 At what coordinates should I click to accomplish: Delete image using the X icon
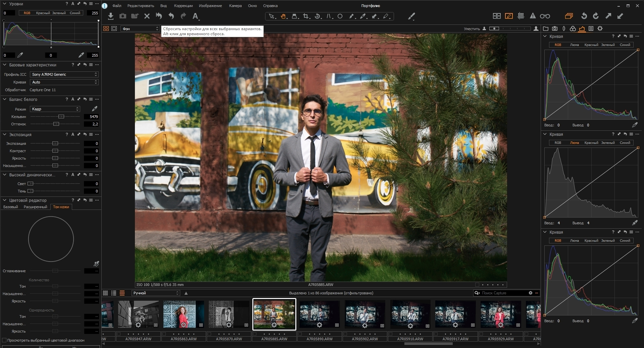147,16
